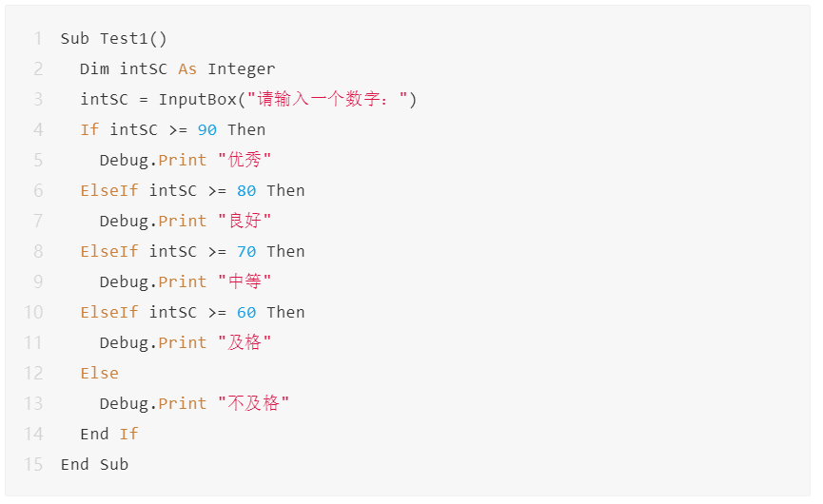Image resolution: width=823 pixels, height=504 pixels.
Task: Click the number 90 in the If condition
Action: (207, 130)
